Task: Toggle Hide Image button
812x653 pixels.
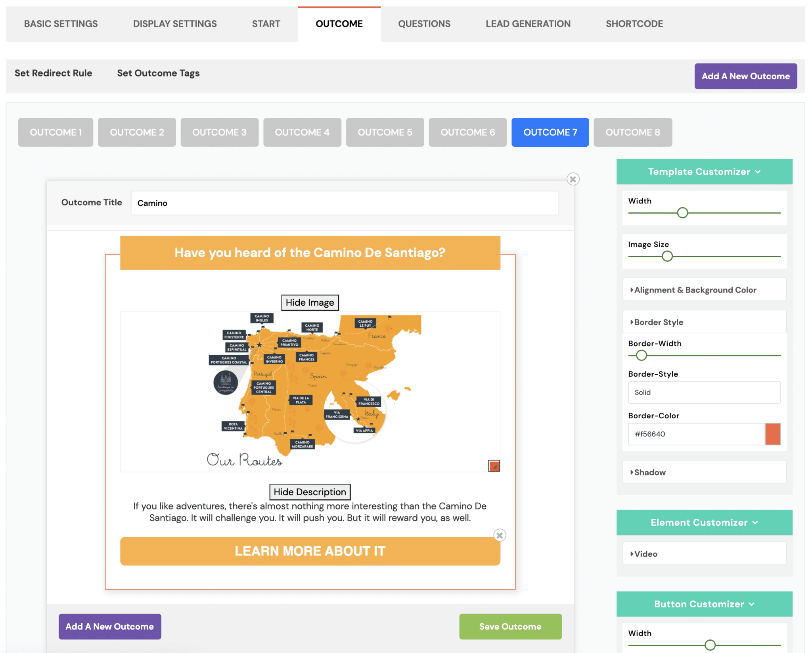Action: click(x=310, y=303)
